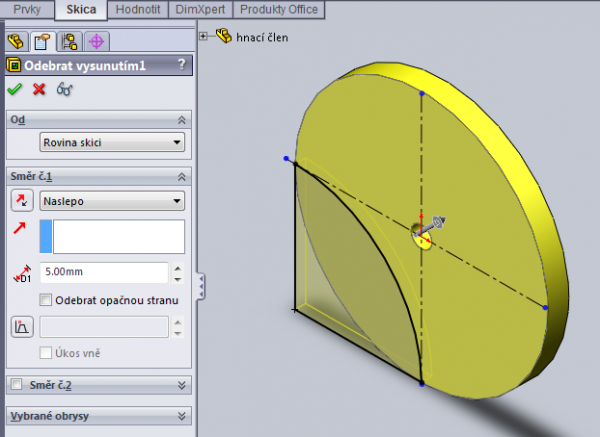Open help for Odebrat vysunutím1
The image size is (600, 437).
pos(181,65)
